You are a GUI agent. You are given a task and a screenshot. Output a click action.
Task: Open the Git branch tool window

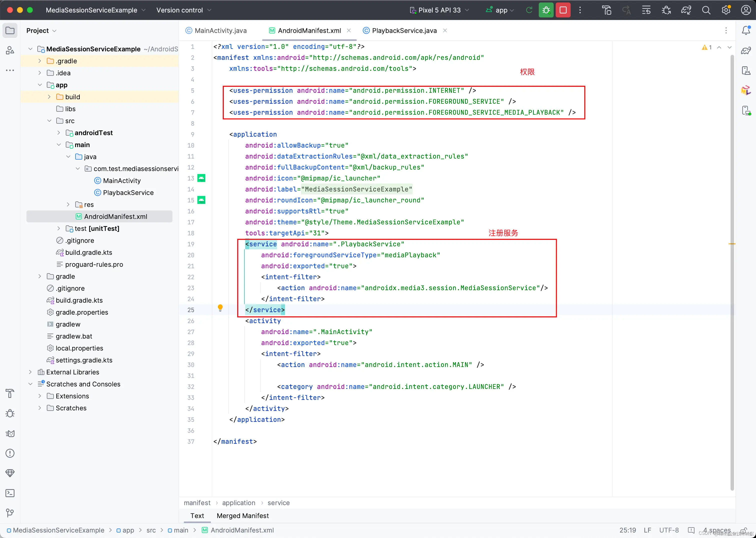coord(10,513)
